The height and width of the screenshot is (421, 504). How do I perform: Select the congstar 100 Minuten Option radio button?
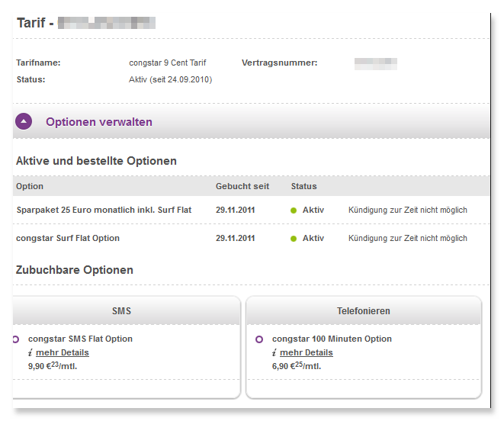coord(259,339)
